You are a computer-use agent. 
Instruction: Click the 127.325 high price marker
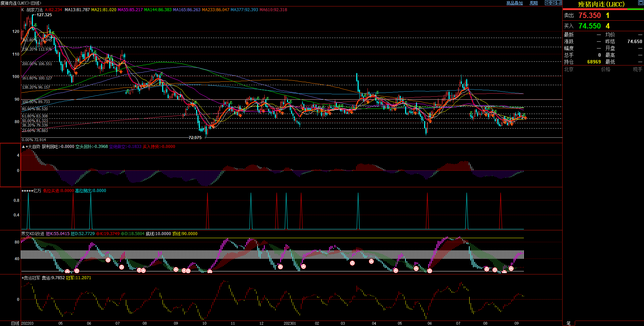(x=44, y=15)
